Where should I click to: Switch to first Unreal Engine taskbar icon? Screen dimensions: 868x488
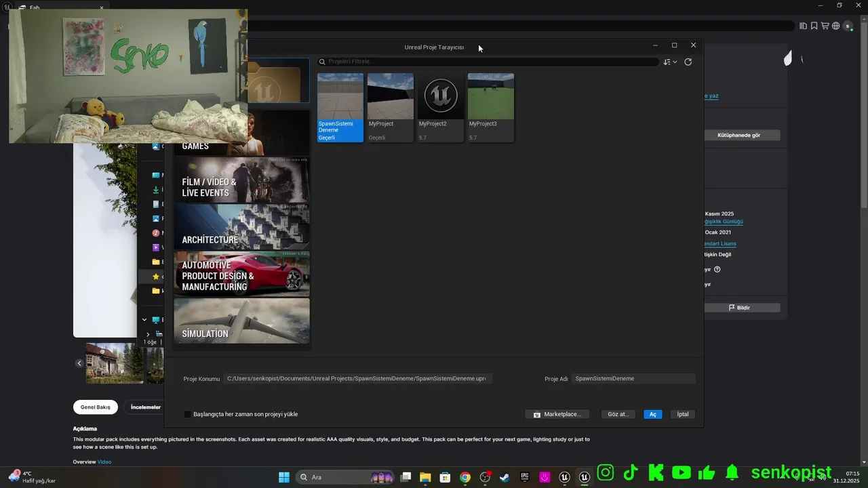(x=564, y=477)
